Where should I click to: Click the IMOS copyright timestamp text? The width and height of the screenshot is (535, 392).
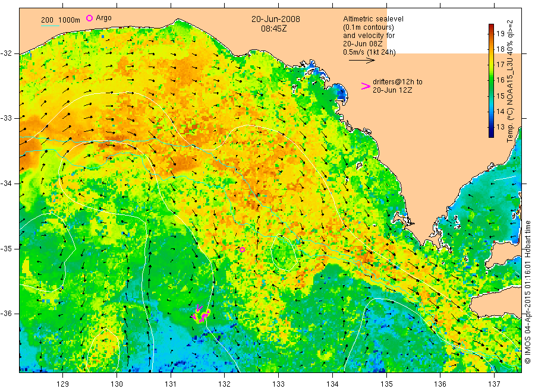(x=527, y=292)
